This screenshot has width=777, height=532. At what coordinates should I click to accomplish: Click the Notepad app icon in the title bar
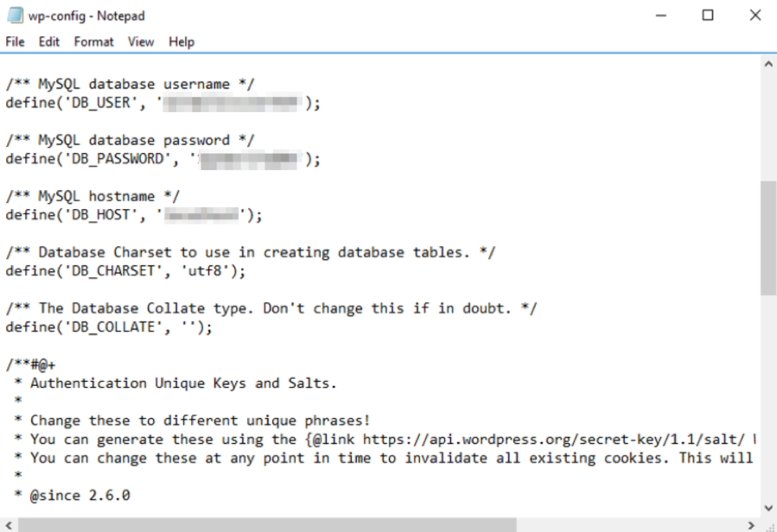[x=15, y=16]
